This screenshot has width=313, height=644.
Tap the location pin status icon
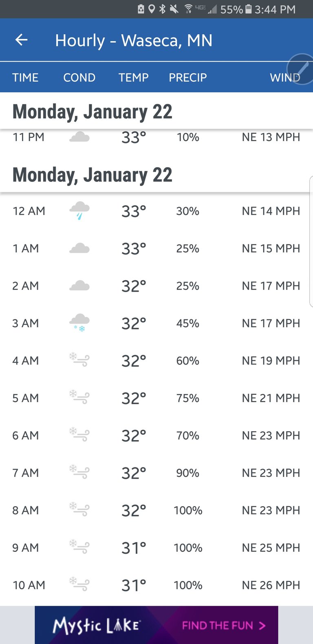pos(152,9)
